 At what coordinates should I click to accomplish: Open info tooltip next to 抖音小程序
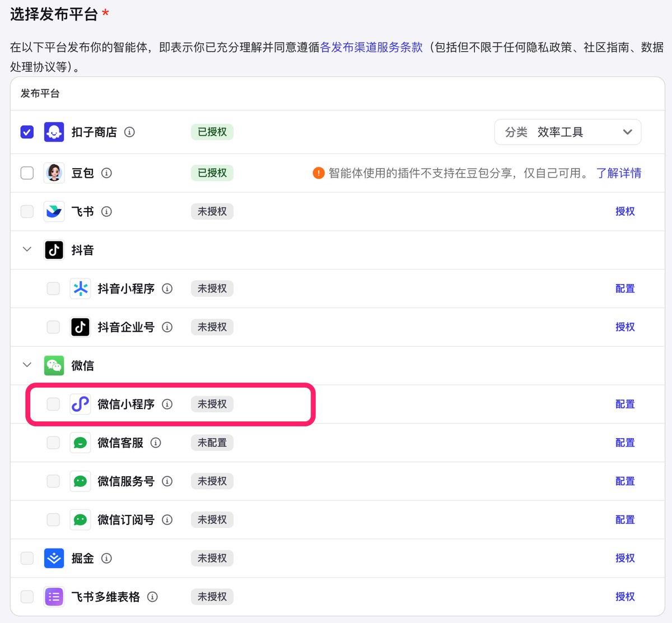[x=167, y=289]
